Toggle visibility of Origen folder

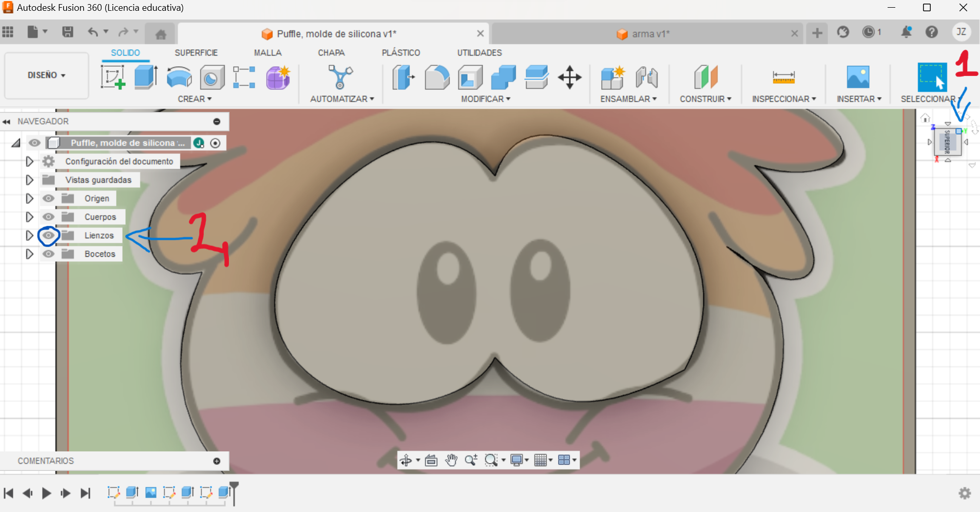[48, 198]
